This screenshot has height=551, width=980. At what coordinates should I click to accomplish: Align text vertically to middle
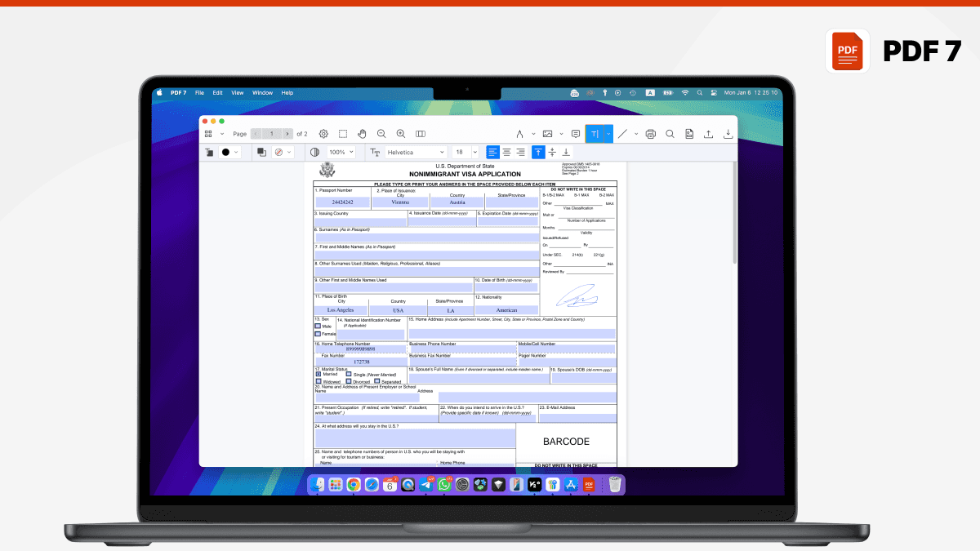tap(552, 152)
